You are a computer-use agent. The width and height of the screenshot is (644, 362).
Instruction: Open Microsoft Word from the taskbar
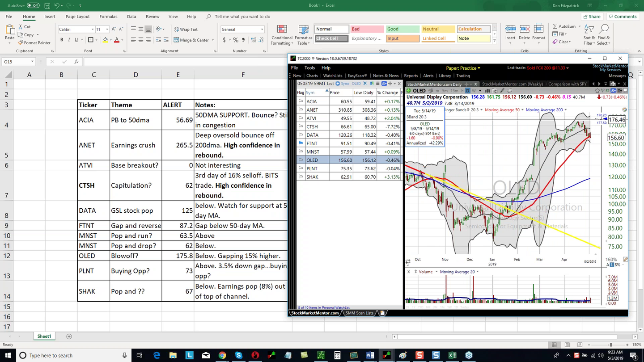pyautogui.click(x=370, y=355)
